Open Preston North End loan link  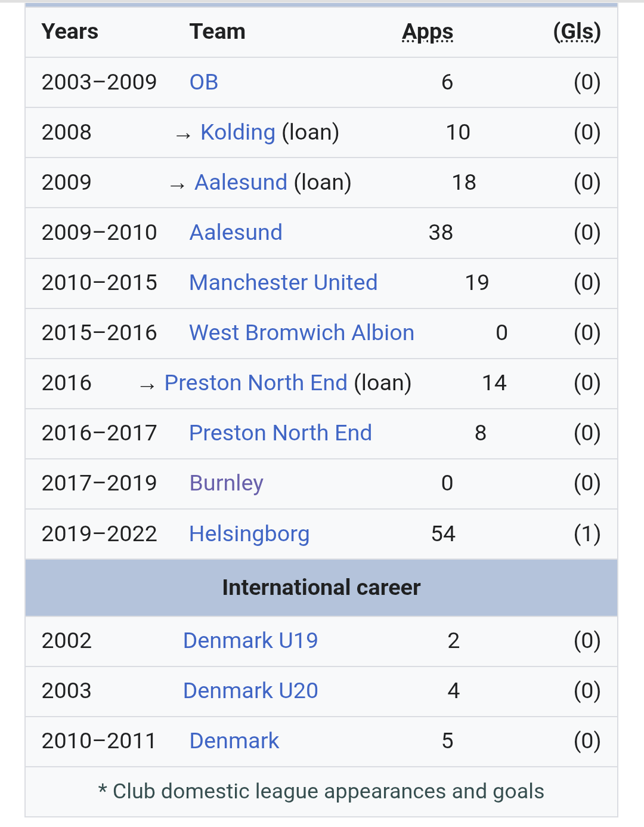click(256, 383)
